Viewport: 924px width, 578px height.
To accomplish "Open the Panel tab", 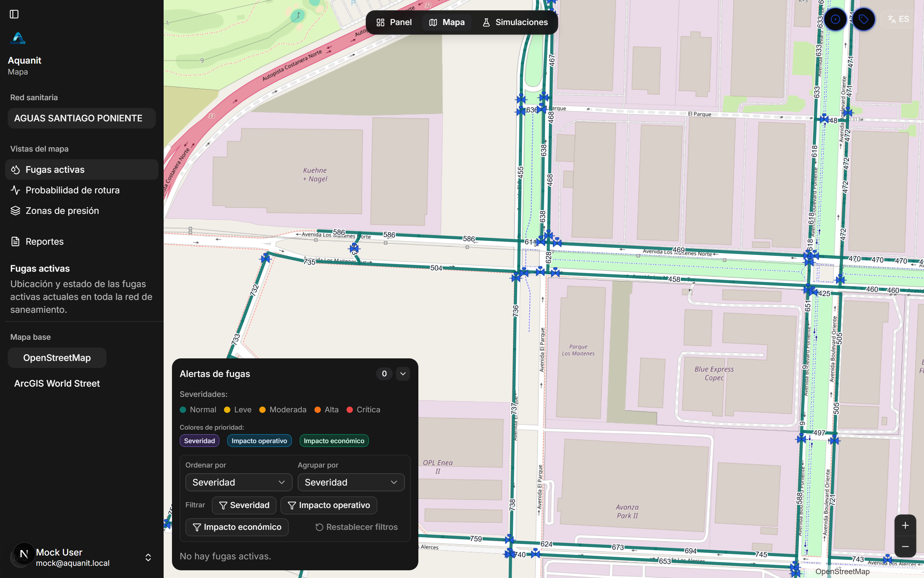I will [x=394, y=22].
